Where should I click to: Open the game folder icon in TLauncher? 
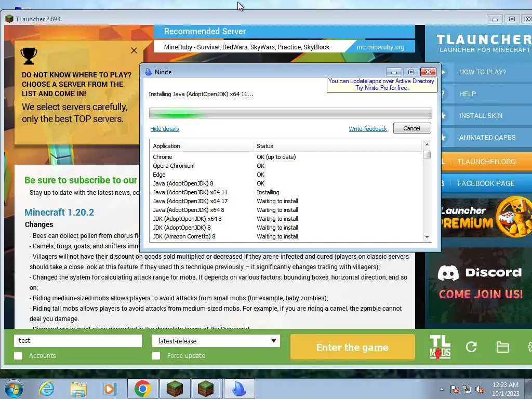point(502,347)
